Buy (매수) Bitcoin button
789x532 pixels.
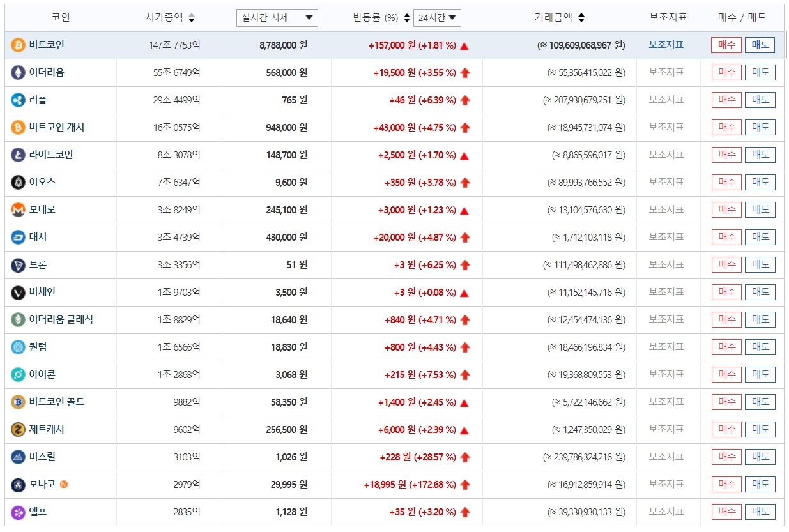coord(726,45)
